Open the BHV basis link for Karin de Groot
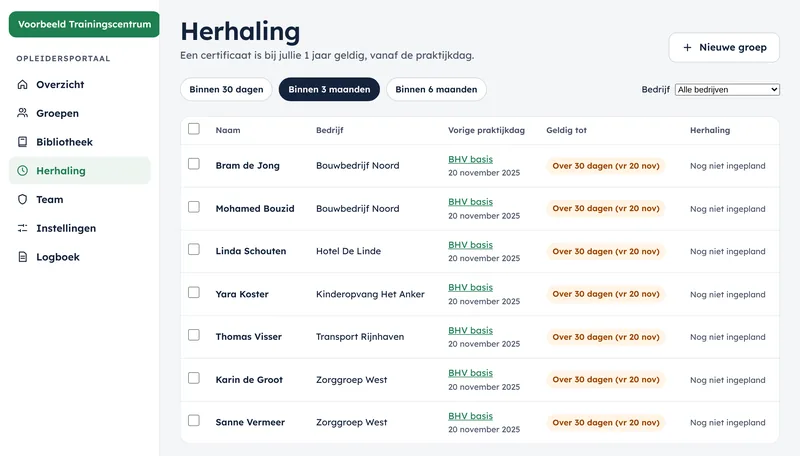This screenshot has width=800, height=456. [470, 373]
